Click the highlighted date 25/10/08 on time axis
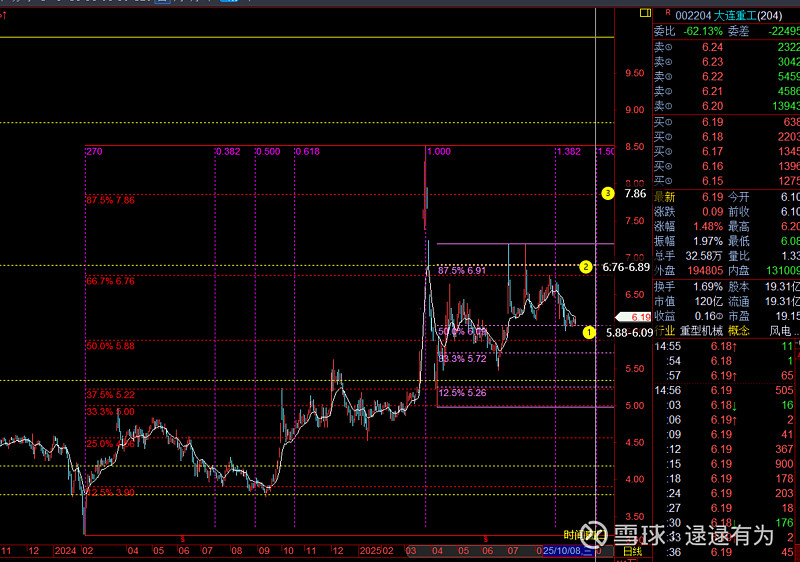Image resolution: width=800 pixels, height=562 pixels. [x=567, y=551]
